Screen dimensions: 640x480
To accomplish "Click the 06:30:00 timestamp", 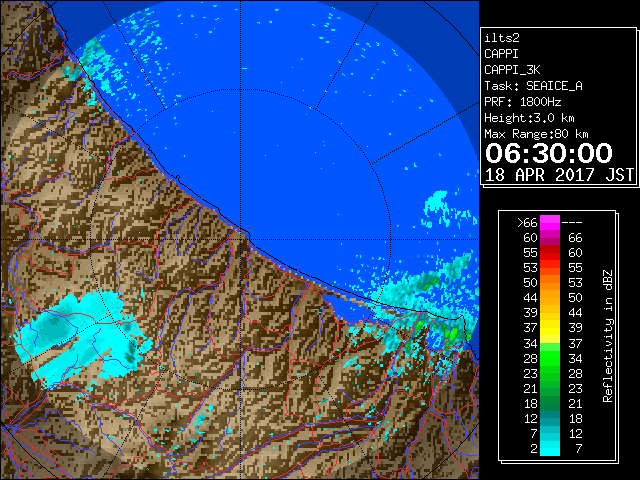I will (549, 153).
